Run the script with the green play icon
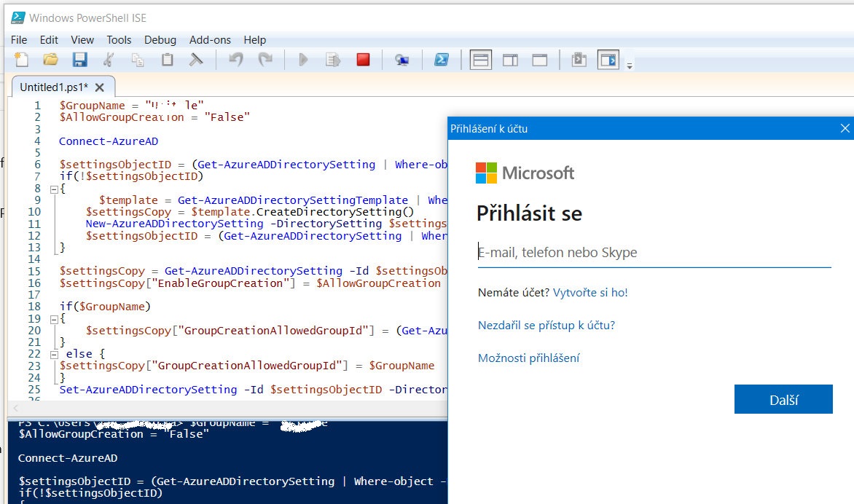Viewport: 854px width, 504px height. (303, 59)
